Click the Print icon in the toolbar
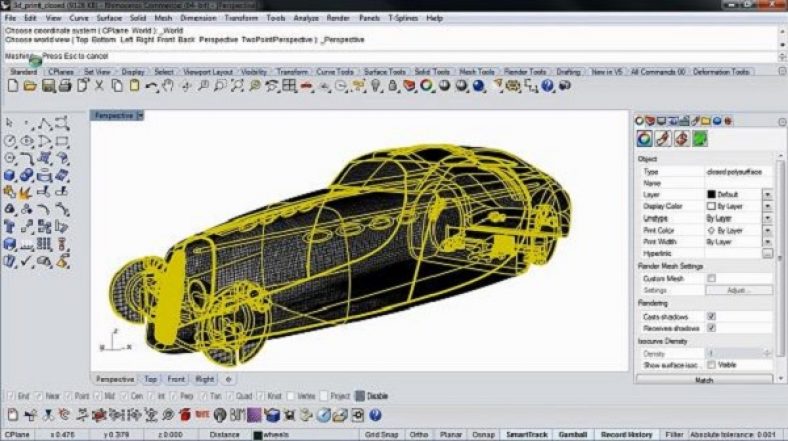Viewport: 788px width, 441px height. [x=65, y=86]
